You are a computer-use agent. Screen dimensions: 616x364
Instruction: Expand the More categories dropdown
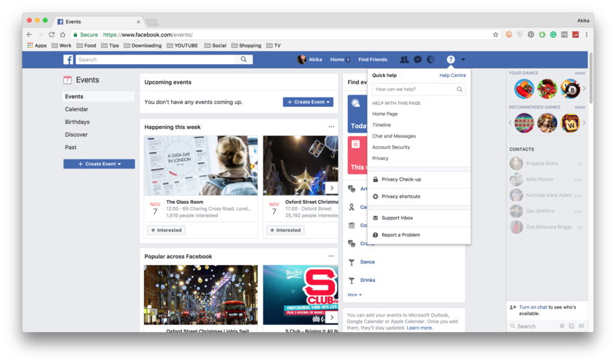click(355, 295)
